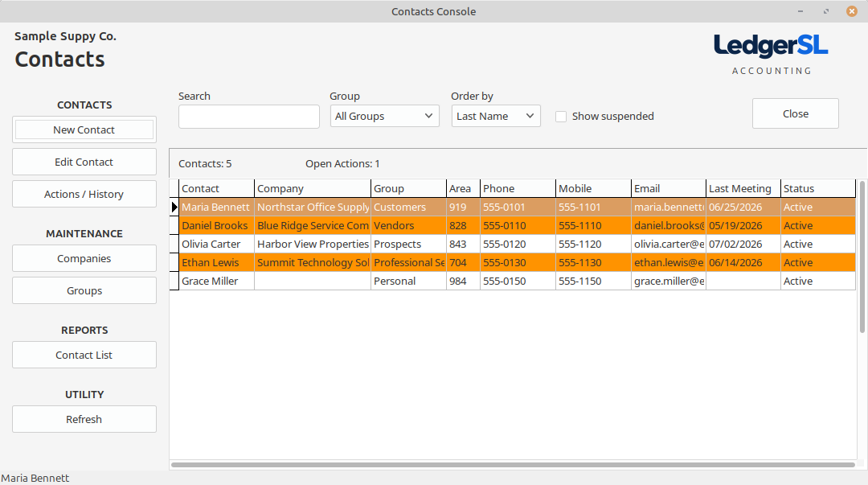This screenshot has height=485, width=868.
Task: Click the grace.miller email cell
Action: click(669, 281)
